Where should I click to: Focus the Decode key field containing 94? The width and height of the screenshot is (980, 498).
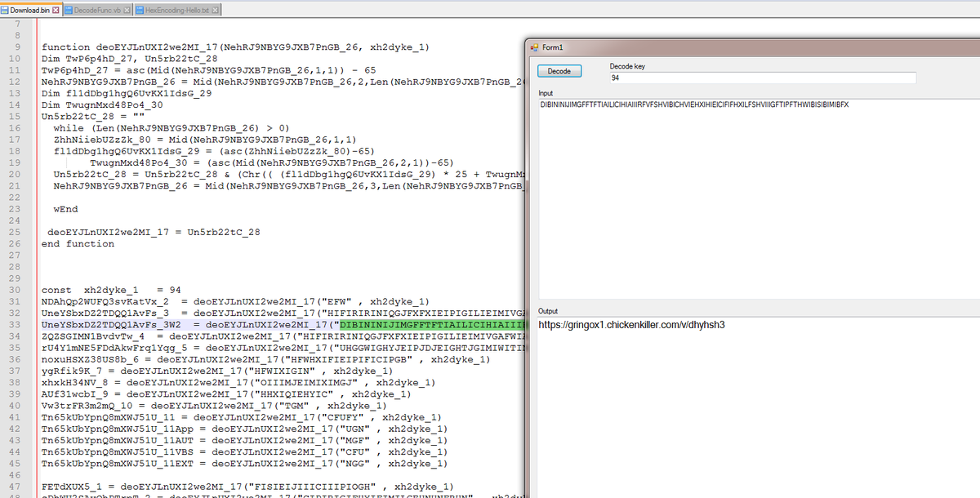click(x=763, y=78)
